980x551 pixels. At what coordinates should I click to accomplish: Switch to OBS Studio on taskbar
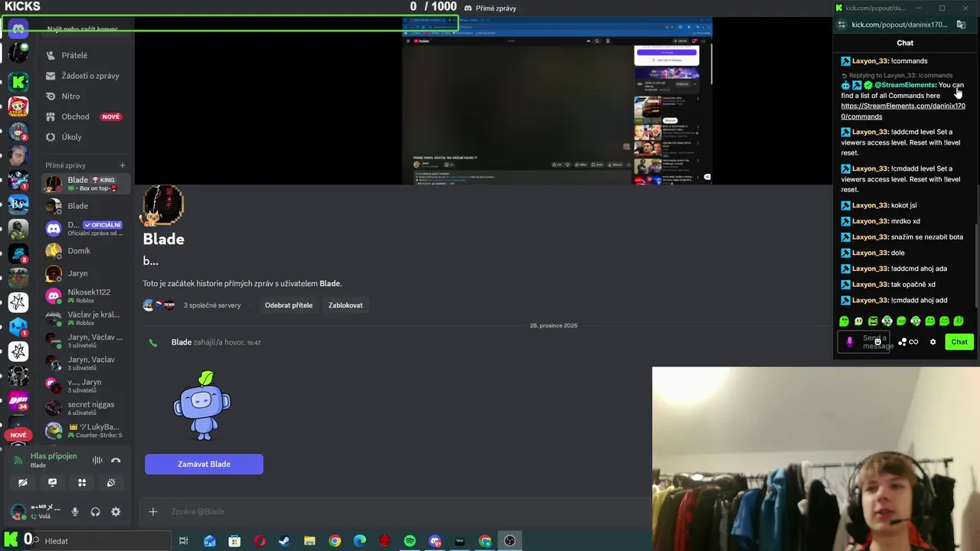(x=510, y=541)
